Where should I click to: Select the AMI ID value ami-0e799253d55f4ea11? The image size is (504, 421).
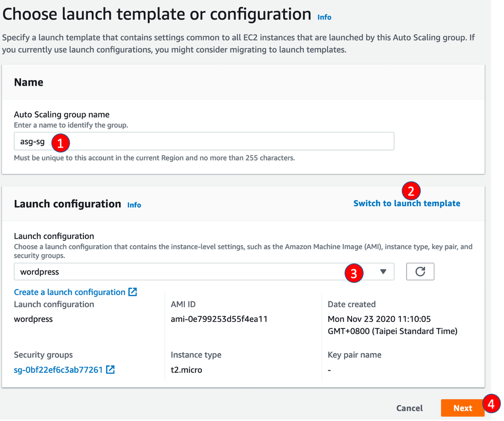pyautogui.click(x=219, y=319)
